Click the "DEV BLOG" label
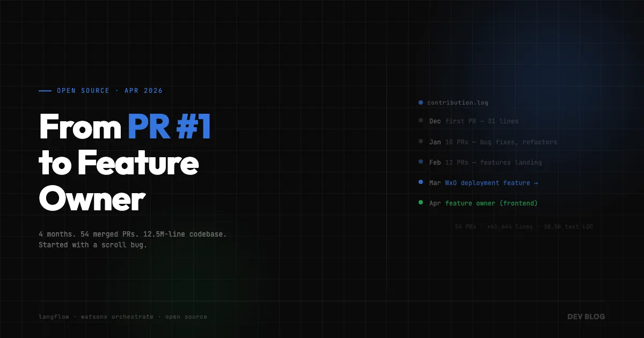Screen dimensions: 644x338 pyautogui.click(x=586, y=317)
